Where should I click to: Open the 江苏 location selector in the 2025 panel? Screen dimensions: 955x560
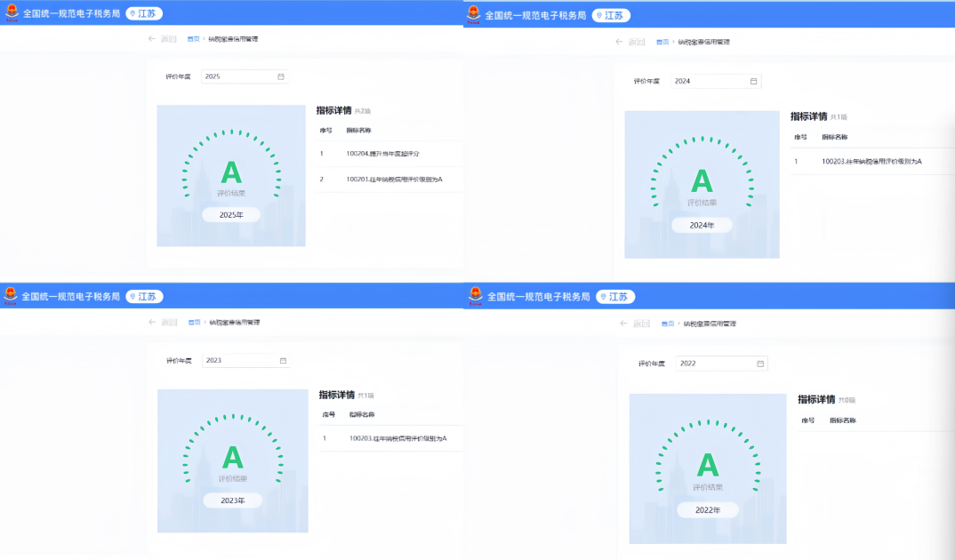[144, 13]
